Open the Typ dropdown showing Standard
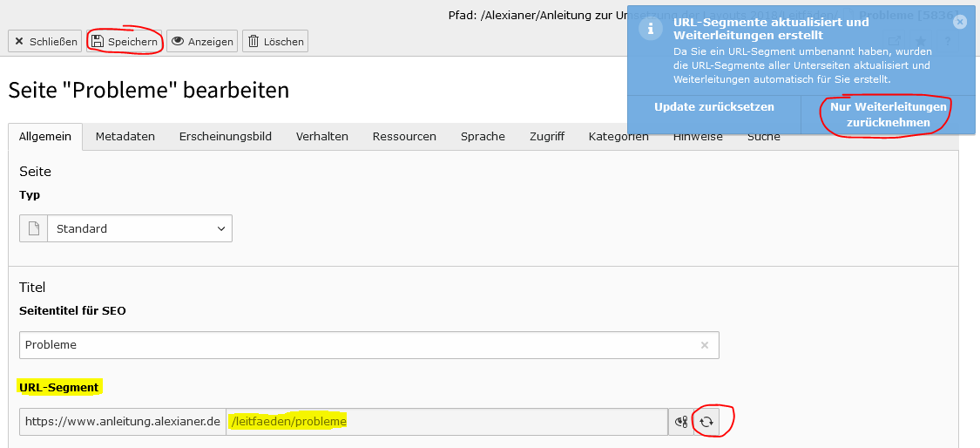Image resolution: width=980 pixels, height=448 pixels. coord(139,229)
